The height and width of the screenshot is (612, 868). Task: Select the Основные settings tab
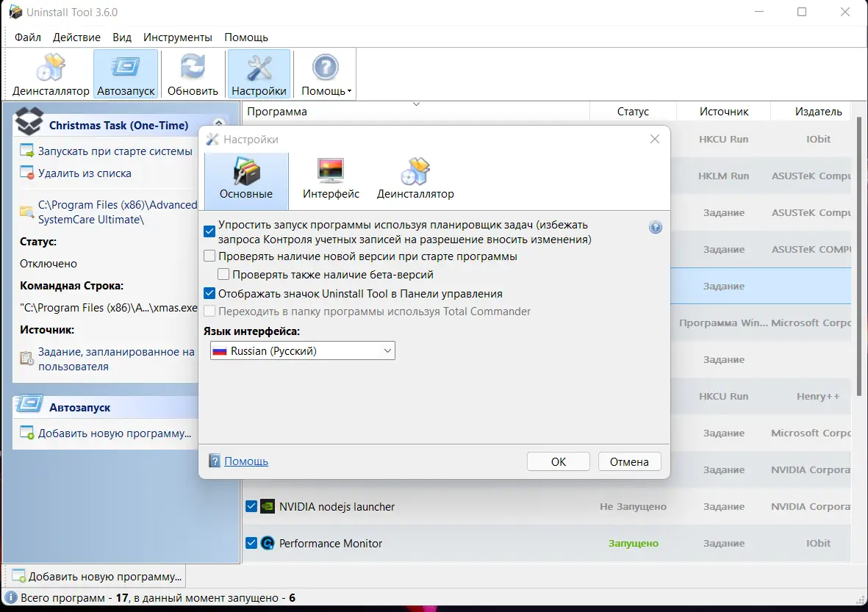[x=246, y=181]
